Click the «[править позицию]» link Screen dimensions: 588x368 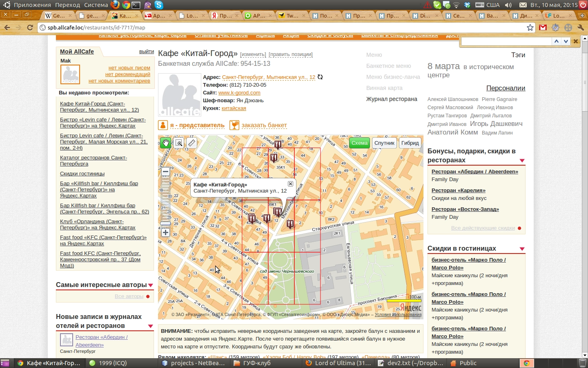[x=291, y=54]
